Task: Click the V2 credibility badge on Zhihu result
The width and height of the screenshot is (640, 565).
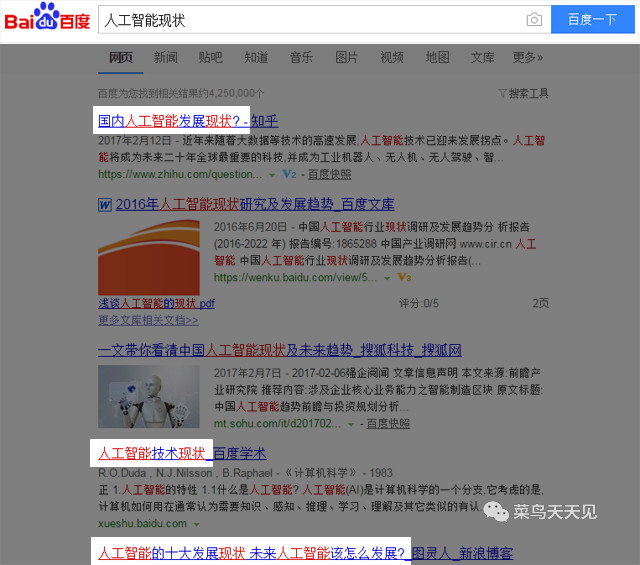Action: 289,174
